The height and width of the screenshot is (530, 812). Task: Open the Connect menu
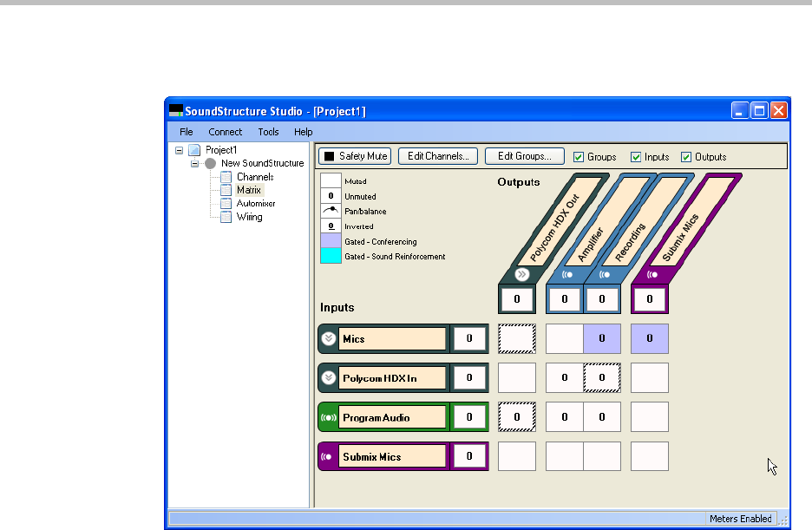(225, 132)
